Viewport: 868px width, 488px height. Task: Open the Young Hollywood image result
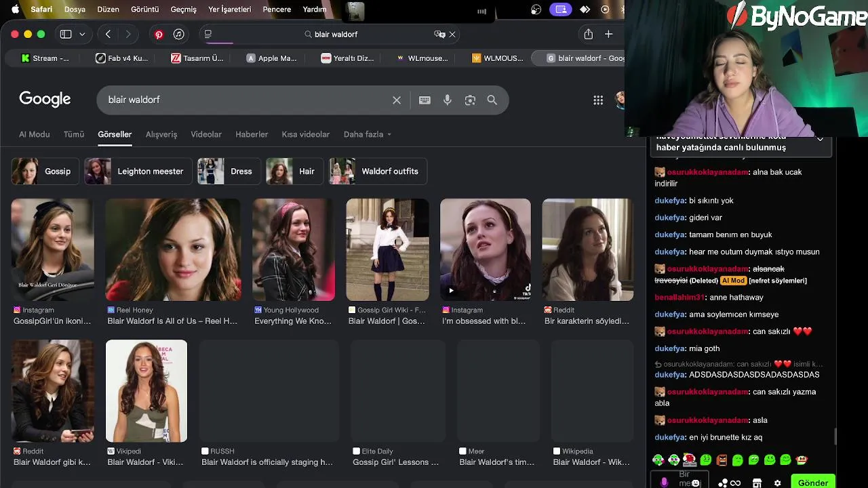coord(294,249)
